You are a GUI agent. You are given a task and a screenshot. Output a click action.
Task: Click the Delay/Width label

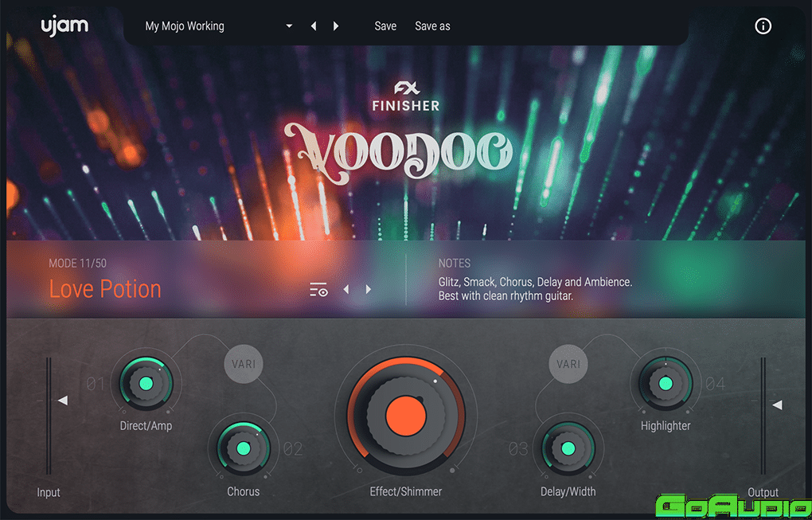click(x=568, y=491)
